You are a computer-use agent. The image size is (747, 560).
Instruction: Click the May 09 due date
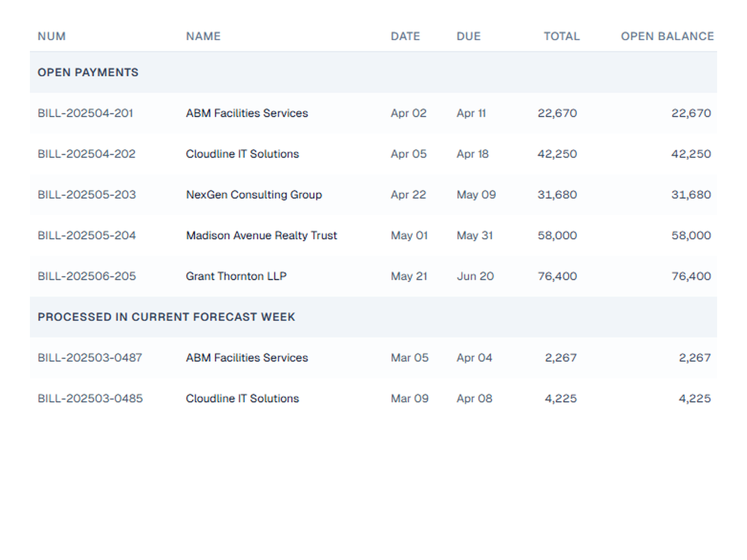click(x=476, y=195)
